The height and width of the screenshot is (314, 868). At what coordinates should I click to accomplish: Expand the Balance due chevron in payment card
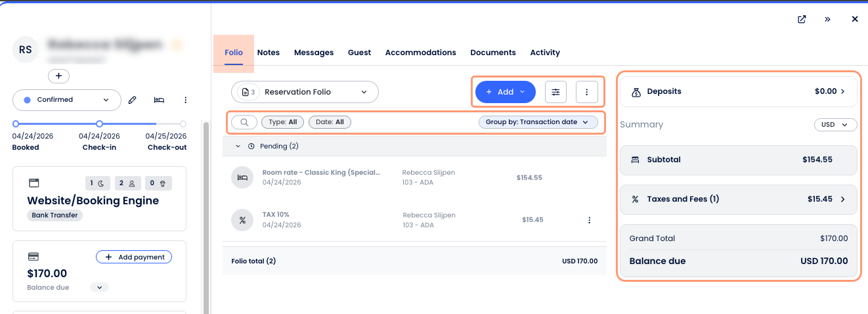coord(99,287)
